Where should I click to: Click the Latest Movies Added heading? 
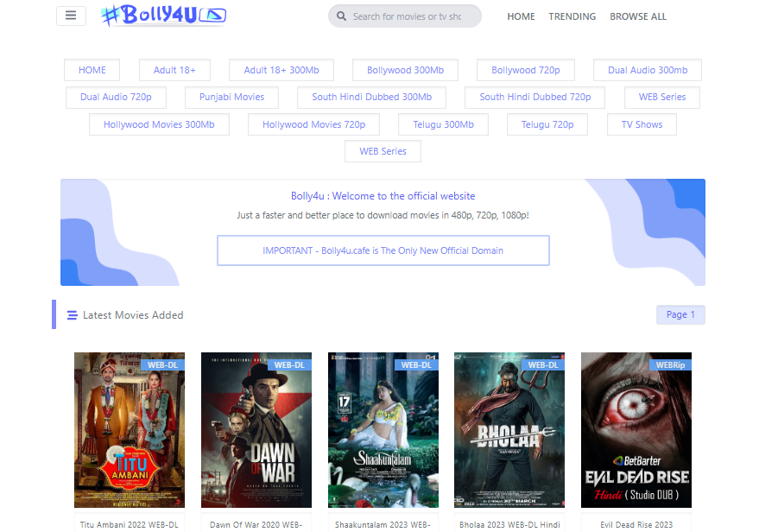(133, 315)
